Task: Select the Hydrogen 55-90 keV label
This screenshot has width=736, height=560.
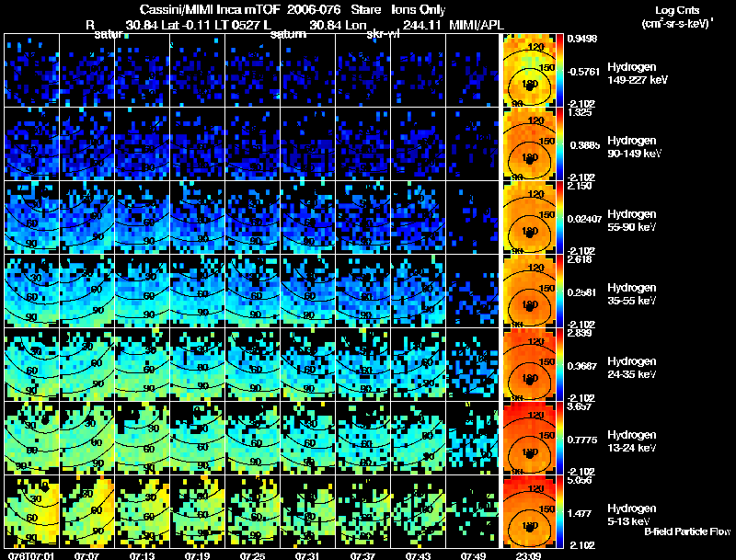Action: [x=632, y=221]
